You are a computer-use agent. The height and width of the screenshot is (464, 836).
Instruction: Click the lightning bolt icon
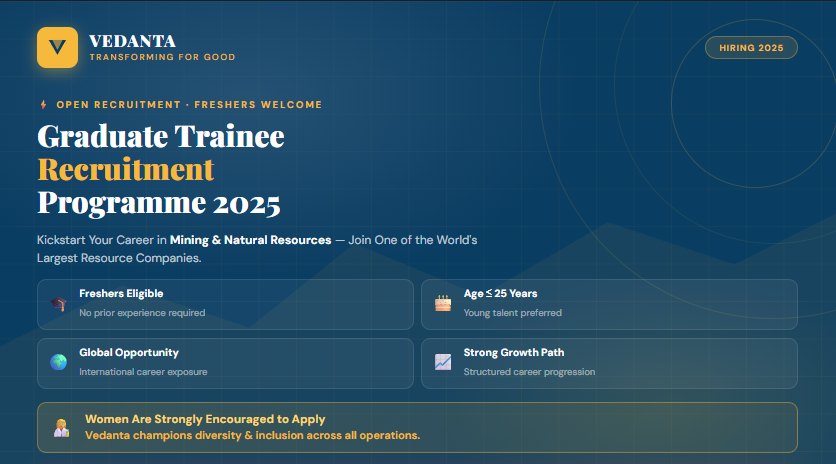tap(42, 104)
